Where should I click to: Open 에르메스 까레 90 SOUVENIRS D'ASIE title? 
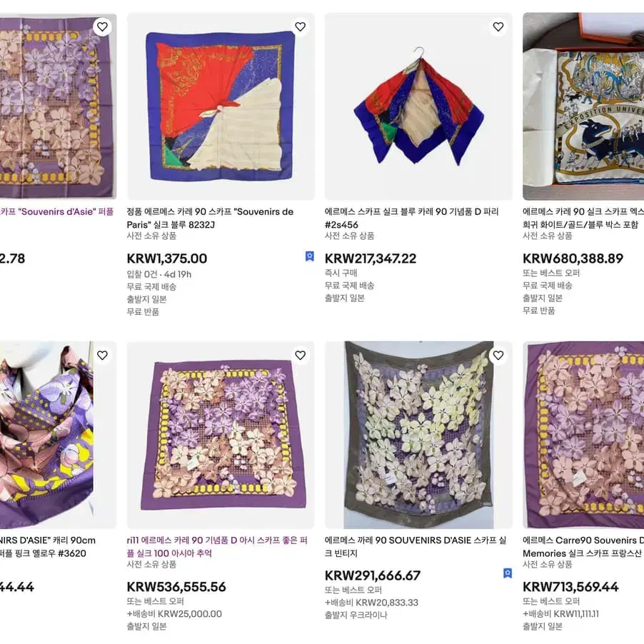coord(416,547)
